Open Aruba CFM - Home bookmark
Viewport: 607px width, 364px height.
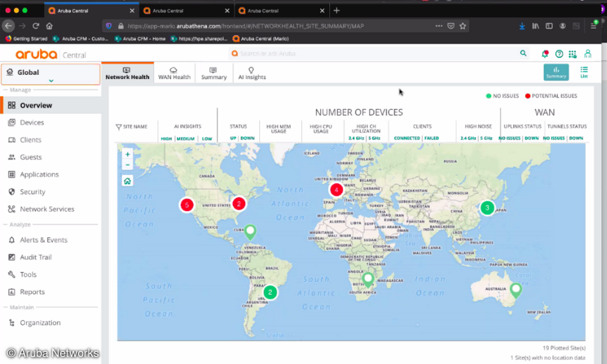[141, 38]
